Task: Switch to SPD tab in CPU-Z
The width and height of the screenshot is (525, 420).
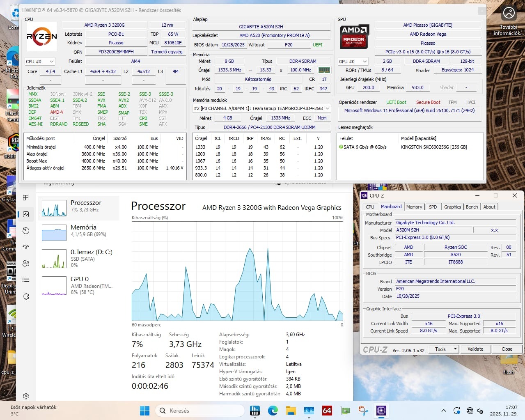Action: pyautogui.click(x=433, y=207)
